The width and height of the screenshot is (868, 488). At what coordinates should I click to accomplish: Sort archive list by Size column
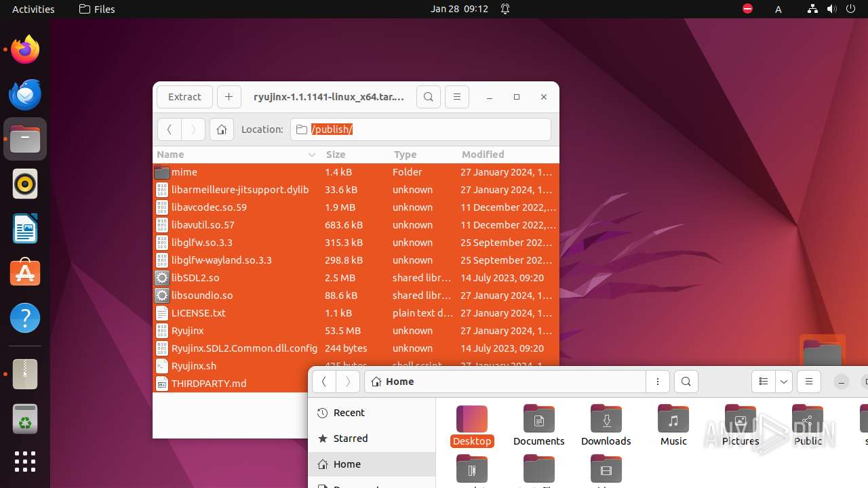coord(355,155)
